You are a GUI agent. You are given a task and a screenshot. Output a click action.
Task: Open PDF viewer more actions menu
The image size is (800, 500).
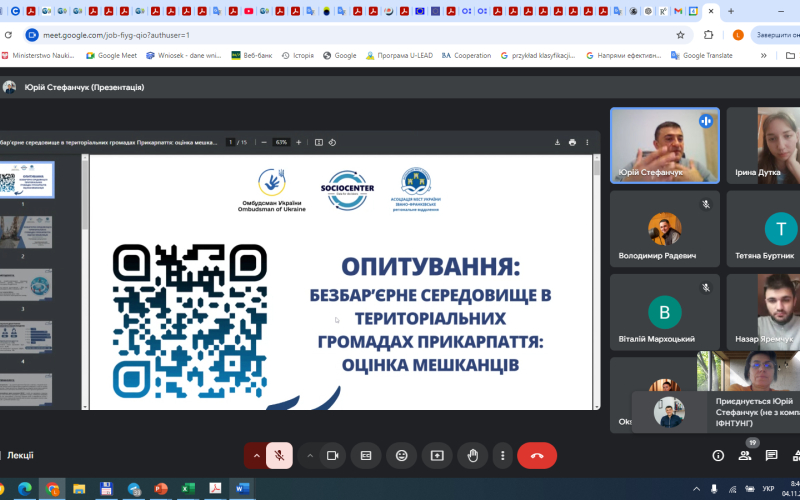click(587, 142)
